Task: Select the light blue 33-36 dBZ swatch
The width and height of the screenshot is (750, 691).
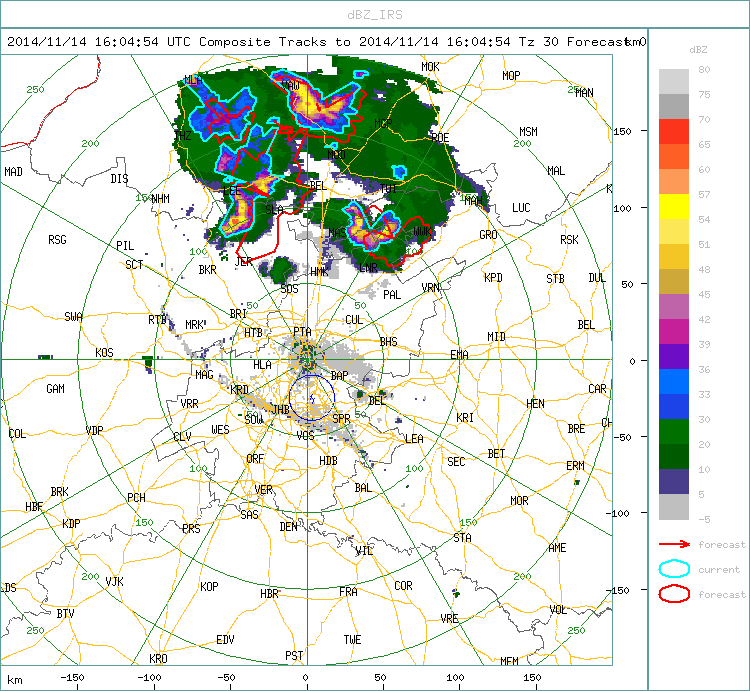Action: pyautogui.click(x=674, y=381)
